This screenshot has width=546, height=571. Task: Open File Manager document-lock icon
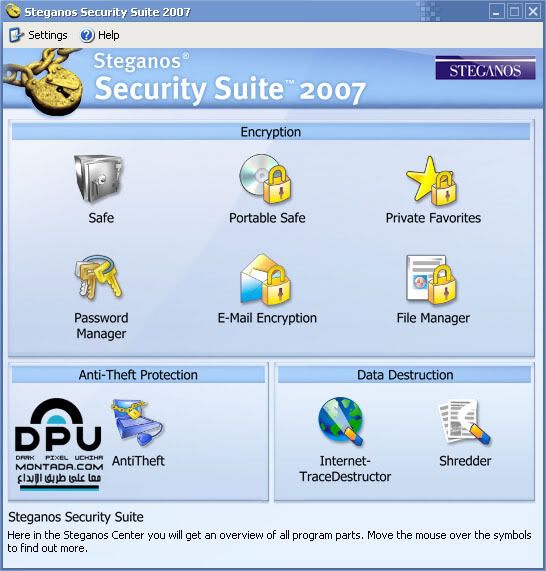(432, 279)
